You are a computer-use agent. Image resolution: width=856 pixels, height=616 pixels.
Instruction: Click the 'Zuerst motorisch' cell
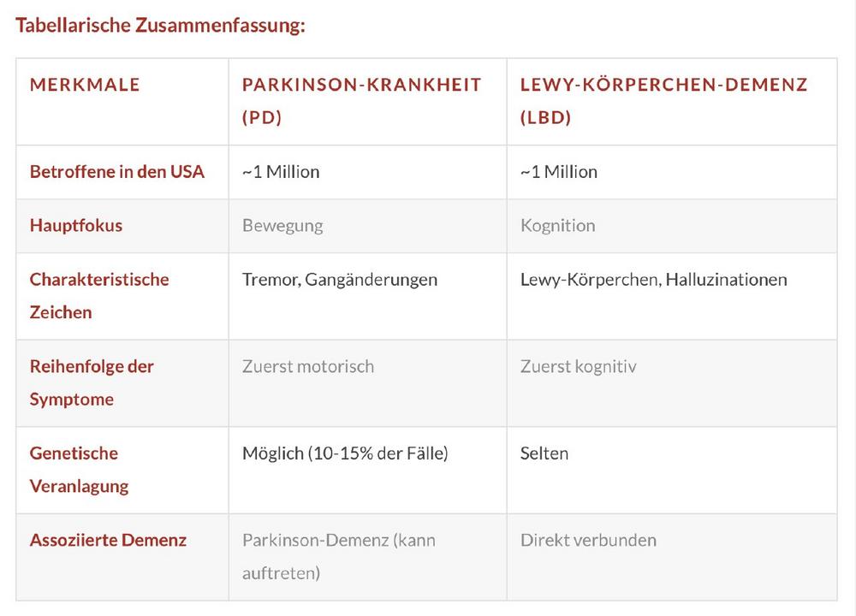tap(308, 366)
